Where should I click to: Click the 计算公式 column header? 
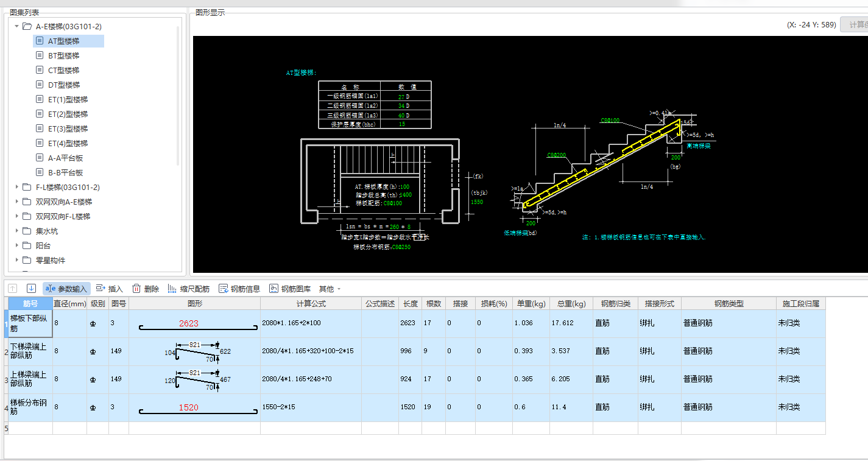(311, 303)
